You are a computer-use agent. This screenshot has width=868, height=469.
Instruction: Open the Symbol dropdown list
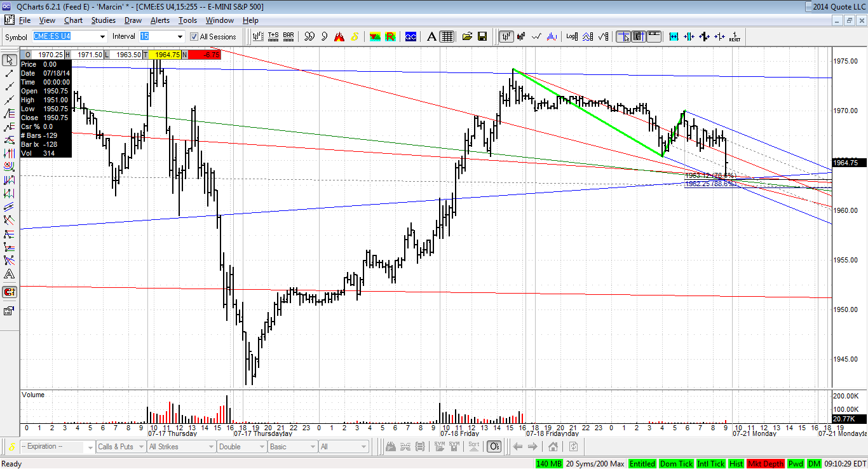102,37
